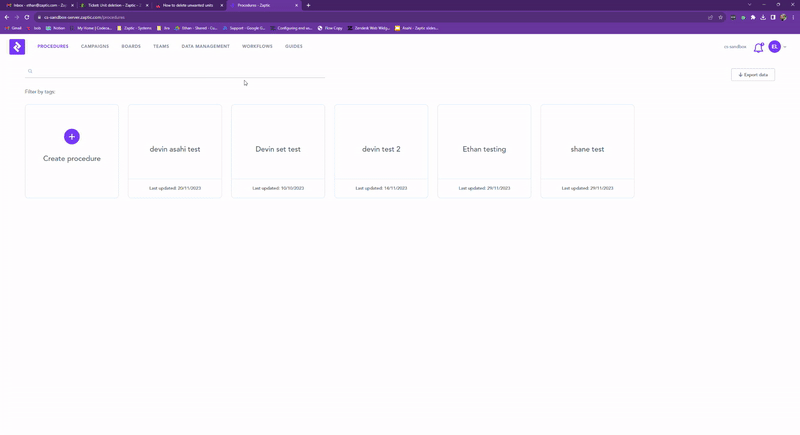Open the browser extensions puzzle icon
This screenshot has width=800, height=435.
point(753,17)
